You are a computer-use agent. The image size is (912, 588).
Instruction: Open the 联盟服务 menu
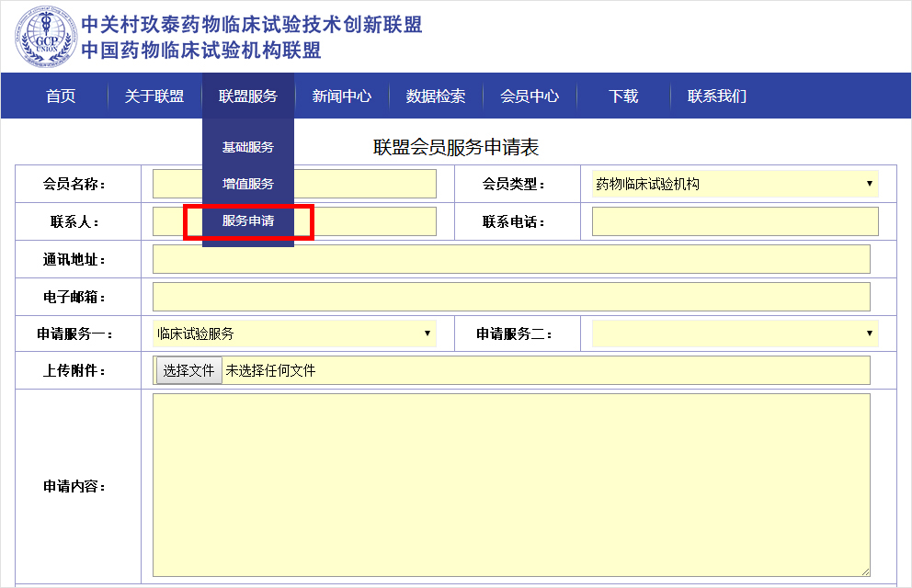(x=248, y=96)
